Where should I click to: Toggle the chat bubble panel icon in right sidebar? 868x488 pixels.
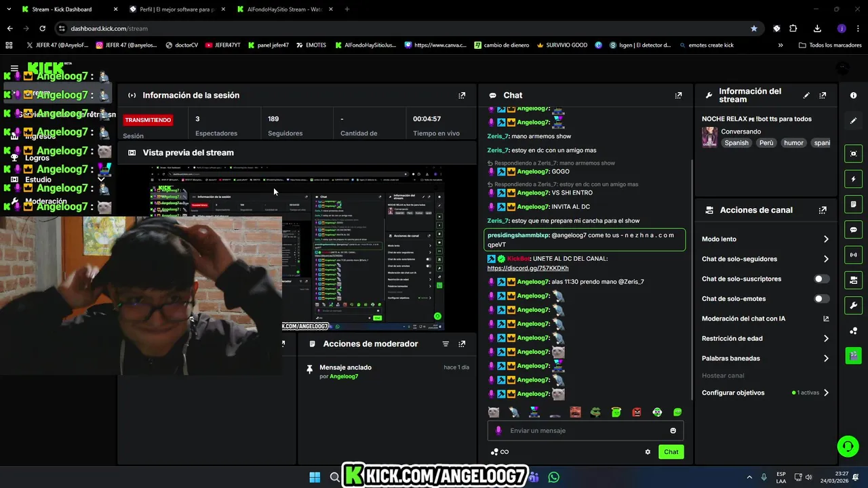[x=853, y=230]
